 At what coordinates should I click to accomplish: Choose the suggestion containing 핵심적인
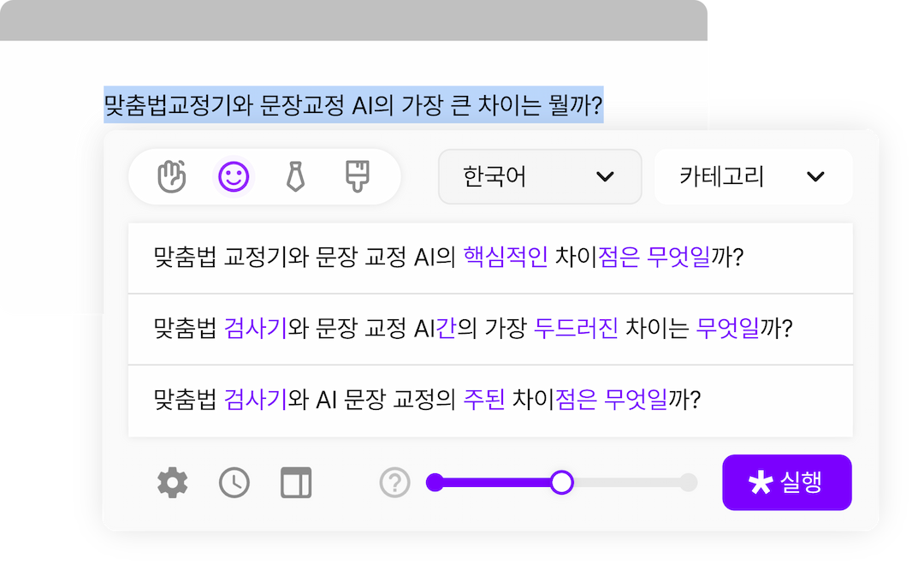point(490,258)
